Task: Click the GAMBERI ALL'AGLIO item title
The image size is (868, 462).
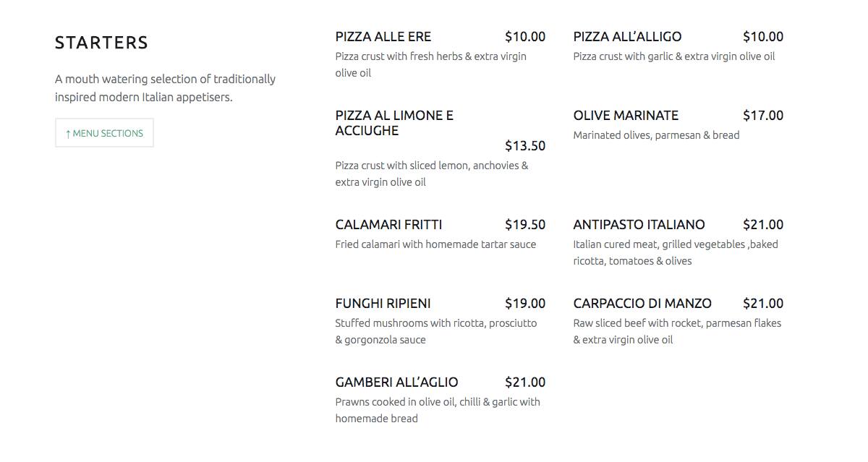Action: [x=396, y=382]
